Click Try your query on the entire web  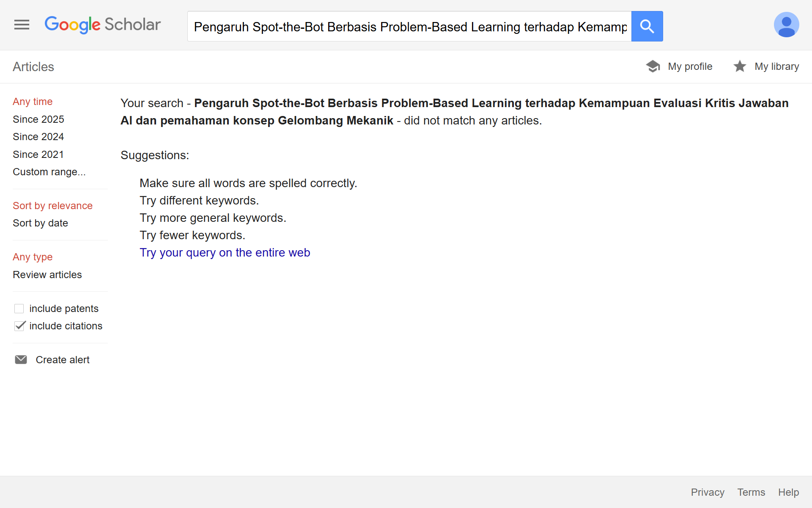coord(225,253)
